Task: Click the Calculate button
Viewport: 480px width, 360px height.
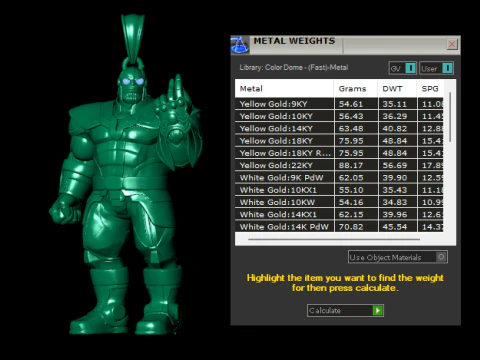Action: (x=345, y=310)
